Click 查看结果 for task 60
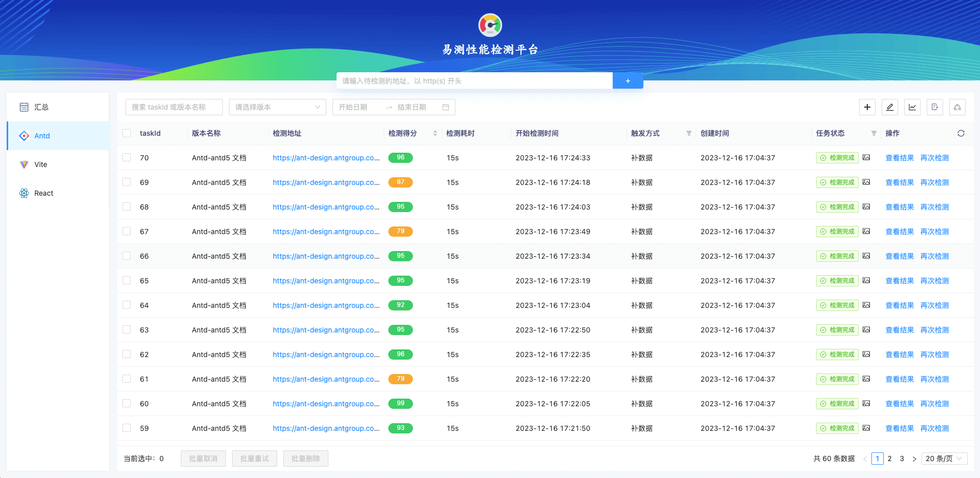 tap(900, 404)
